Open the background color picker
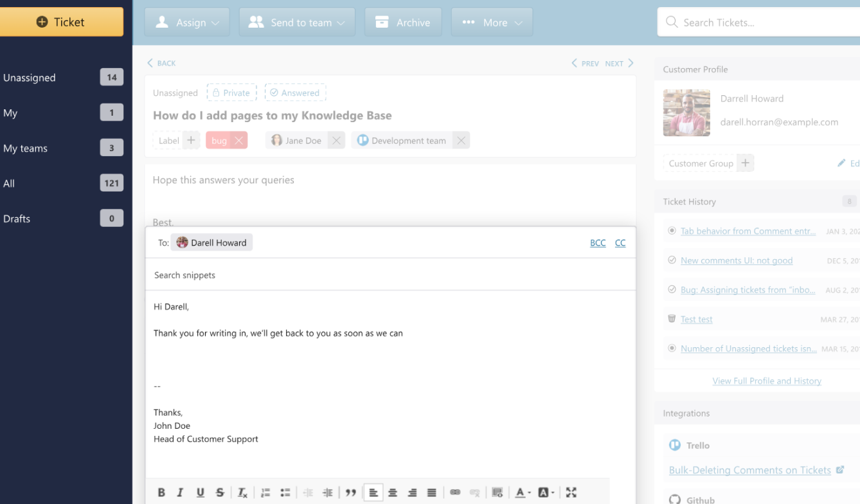 546,492
